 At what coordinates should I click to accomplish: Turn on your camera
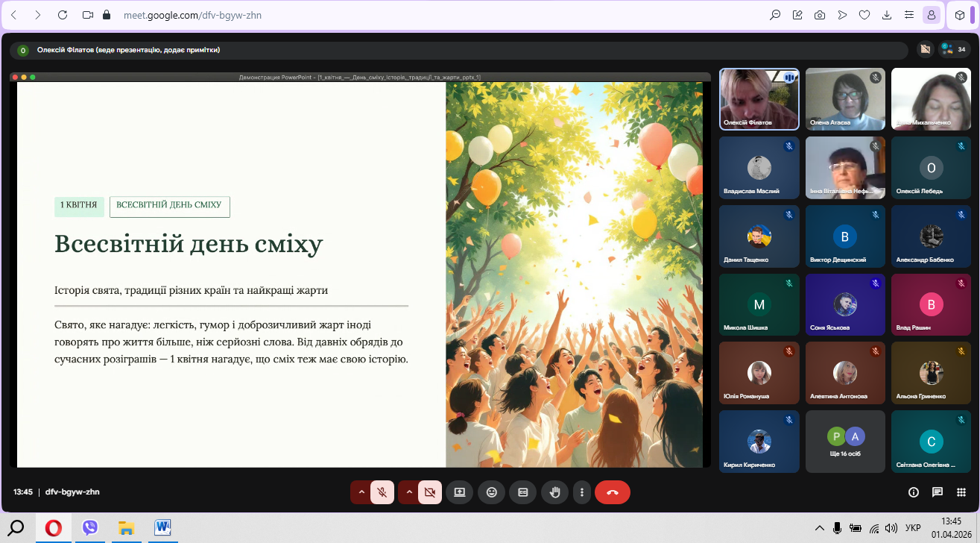tap(429, 492)
